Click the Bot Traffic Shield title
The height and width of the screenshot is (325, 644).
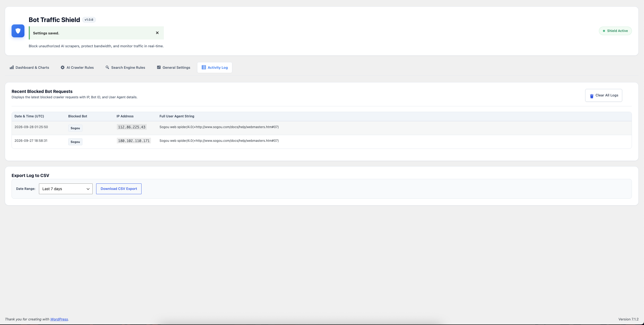54,20
